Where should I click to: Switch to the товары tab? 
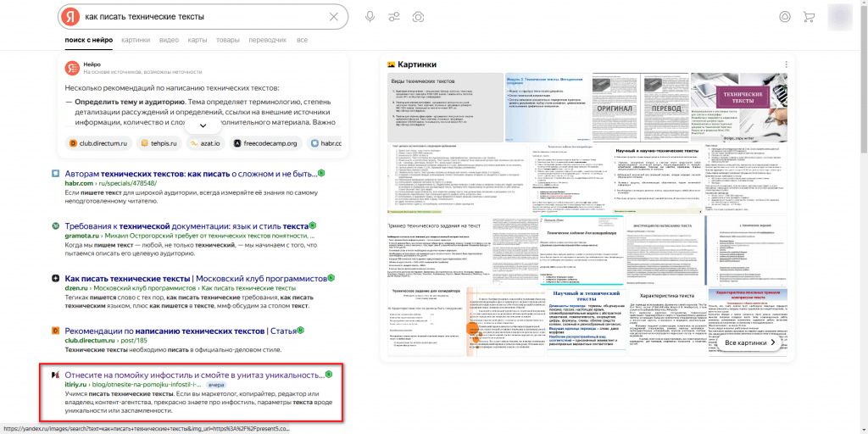tap(227, 40)
